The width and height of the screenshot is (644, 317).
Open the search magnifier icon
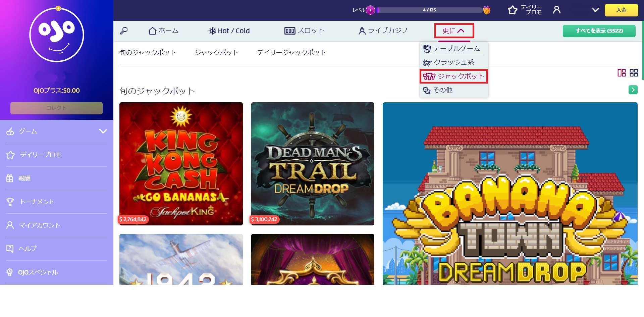point(124,31)
